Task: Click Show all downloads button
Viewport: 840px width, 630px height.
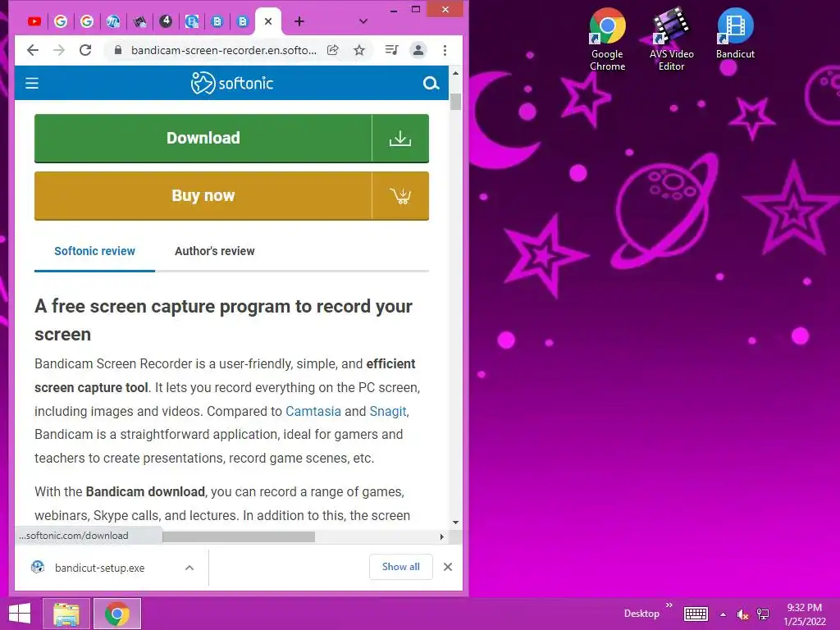Action: 400,567
